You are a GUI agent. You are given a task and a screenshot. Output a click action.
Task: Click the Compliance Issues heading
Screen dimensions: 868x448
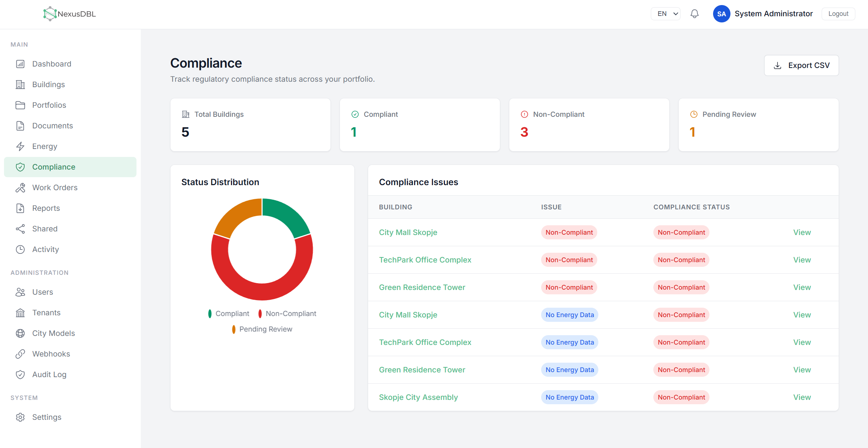coord(418,182)
